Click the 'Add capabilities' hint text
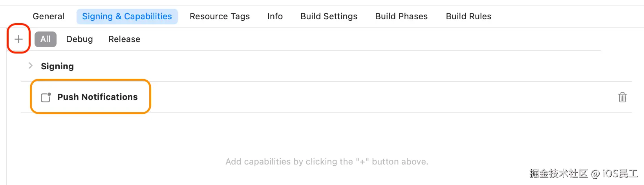 point(327,161)
